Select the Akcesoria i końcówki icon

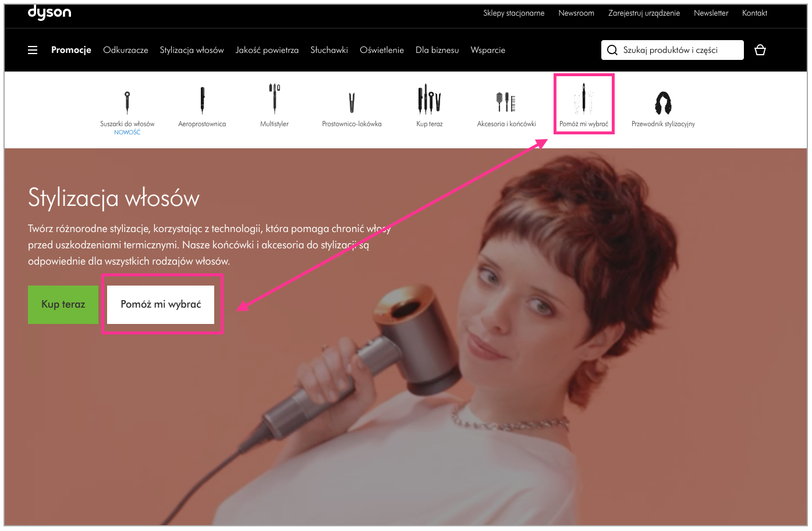506,102
